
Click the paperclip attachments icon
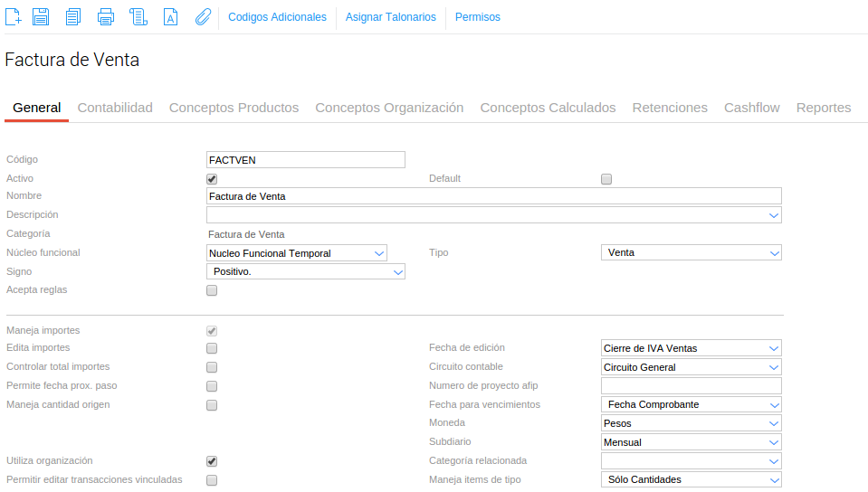(x=203, y=16)
